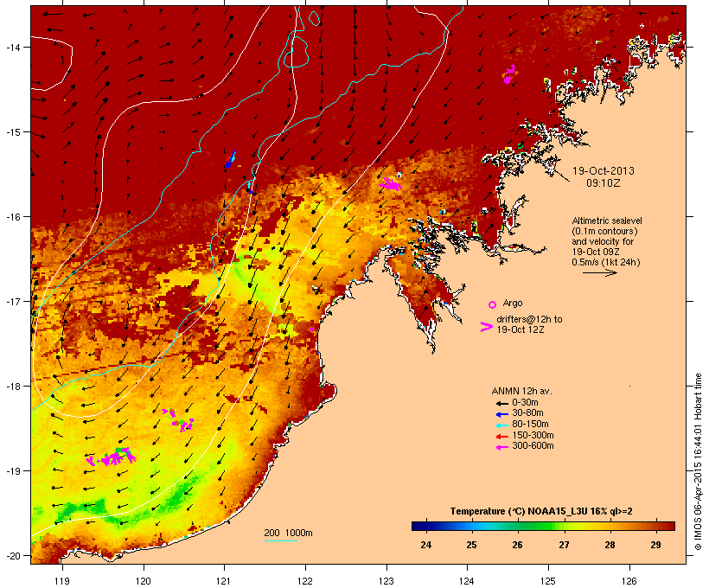
Task: Click the color bar value 24
Action: tap(425, 545)
